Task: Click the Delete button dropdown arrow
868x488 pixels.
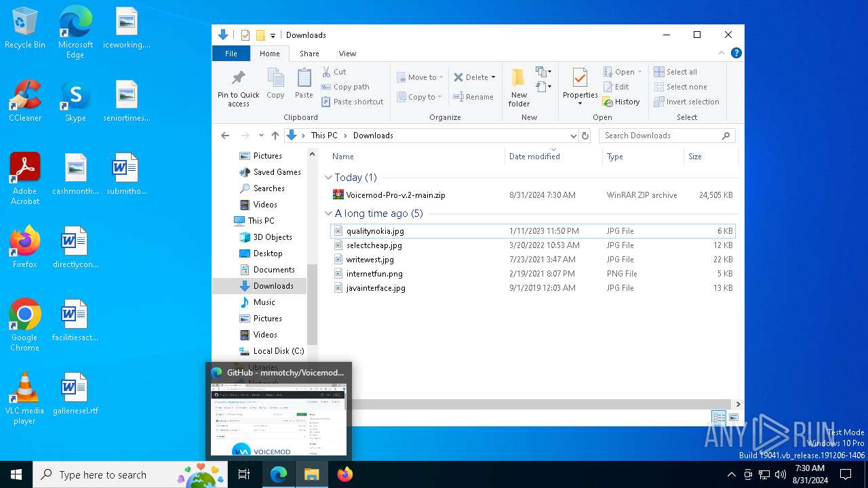Action: point(493,77)
